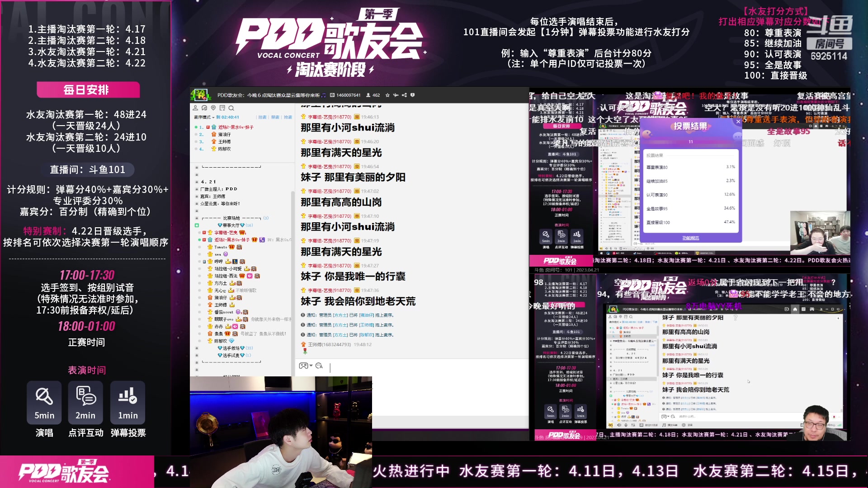This screenshot has height=488, width=868.
Task: Click 功能说玩 link in vote result popup
Action: (690, 238)
